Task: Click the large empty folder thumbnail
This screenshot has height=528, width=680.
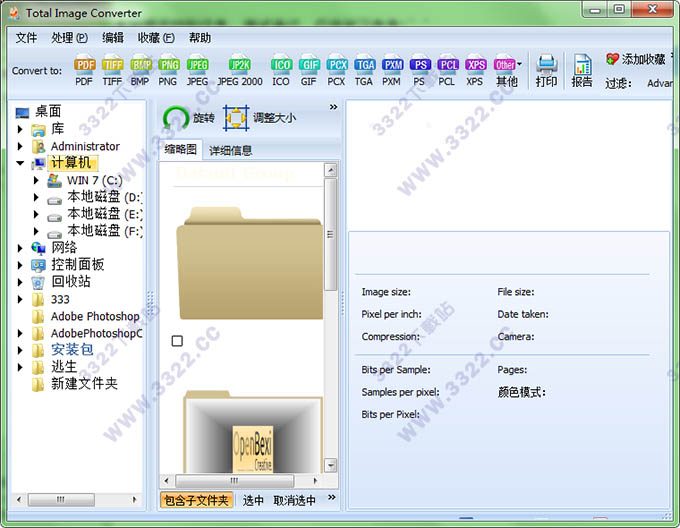Action: click(x=250, y=263)
